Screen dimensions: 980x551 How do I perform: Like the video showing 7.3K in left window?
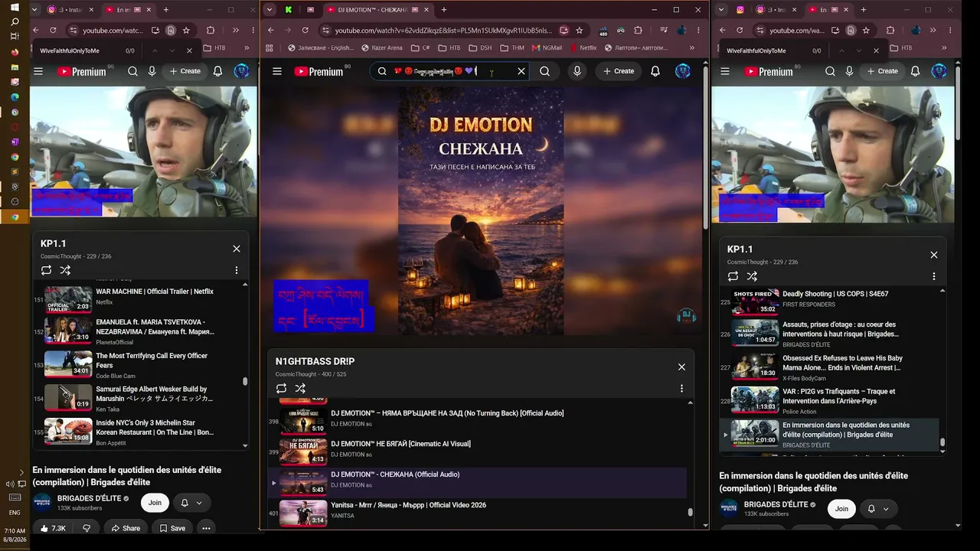pos(53,528)
